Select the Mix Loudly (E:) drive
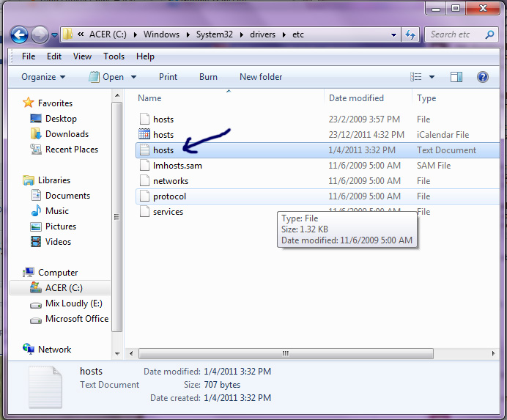 click(74, 303)
